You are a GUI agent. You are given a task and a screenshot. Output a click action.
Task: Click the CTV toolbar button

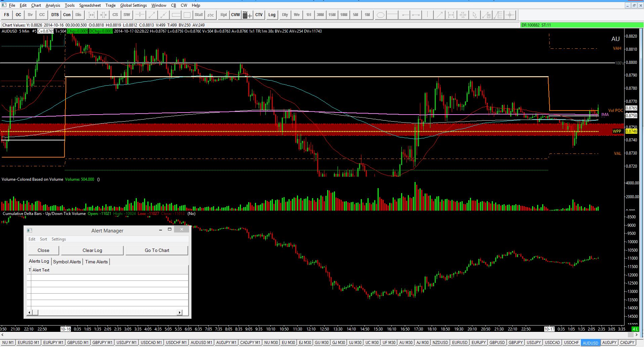coord(259,15)
